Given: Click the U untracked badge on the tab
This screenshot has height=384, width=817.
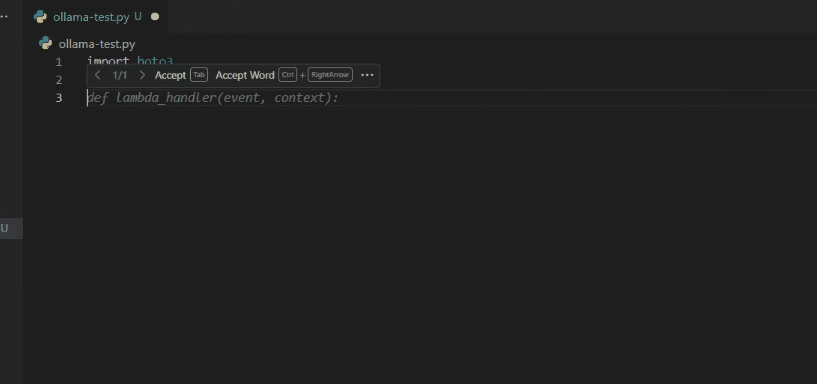Looking at the screenshot, I should [x=138, y=17].
